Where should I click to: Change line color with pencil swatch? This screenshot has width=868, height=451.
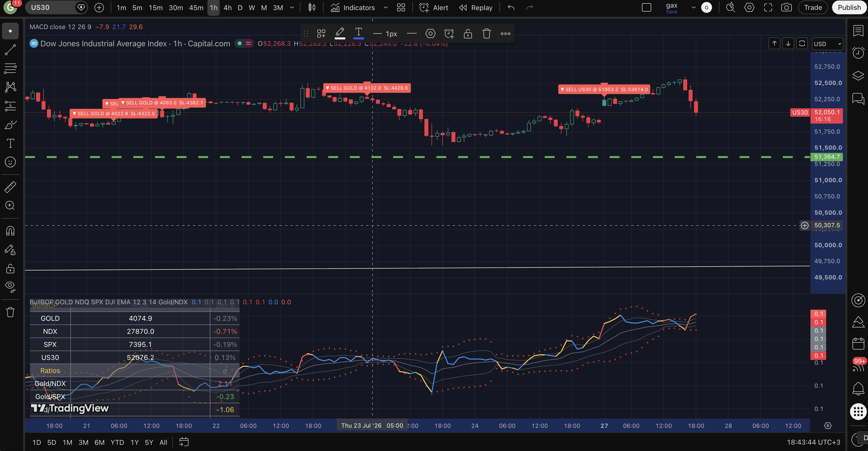[x=340, y=33]
